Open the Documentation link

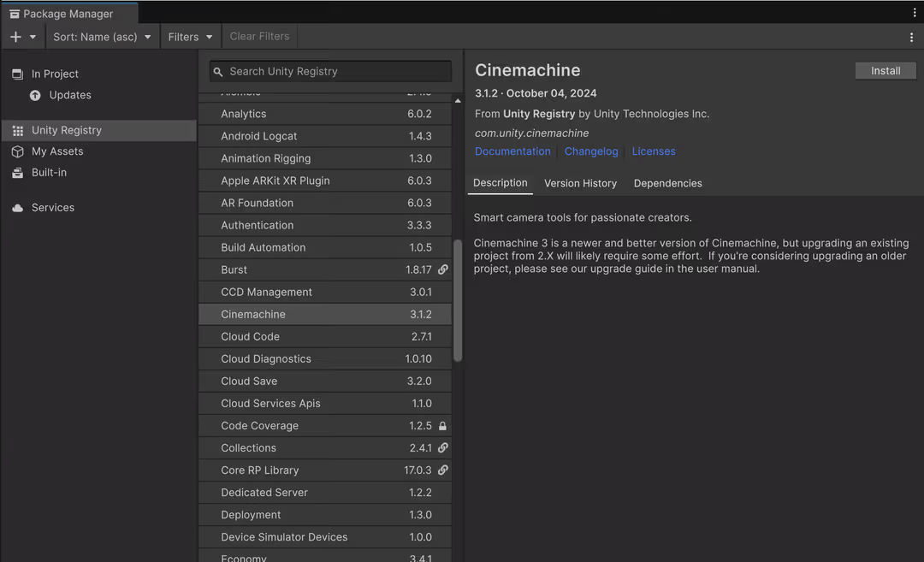pos(512,151)
